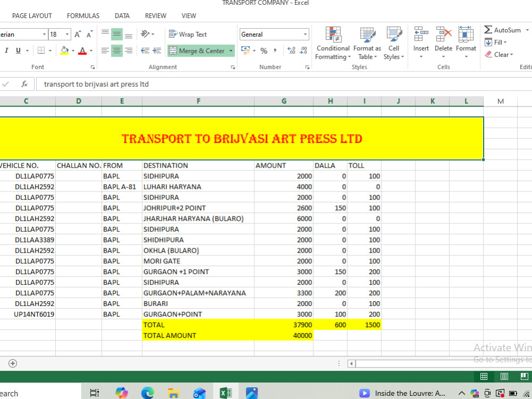Click the horizontal scrollbar left arrow
This screenshot has width=532, height=399.
point(352,364)
